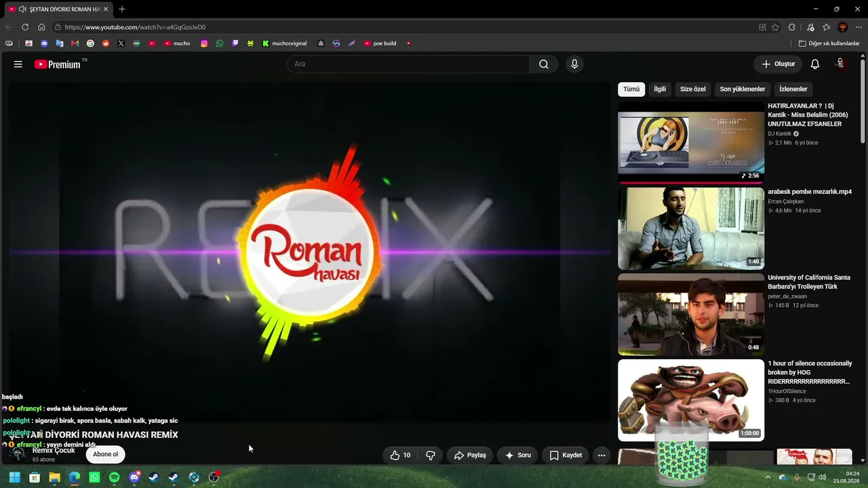The height and width of the screenshot is (488, 868).
Task: Go to browser home page
Action: tap(41, 27)
